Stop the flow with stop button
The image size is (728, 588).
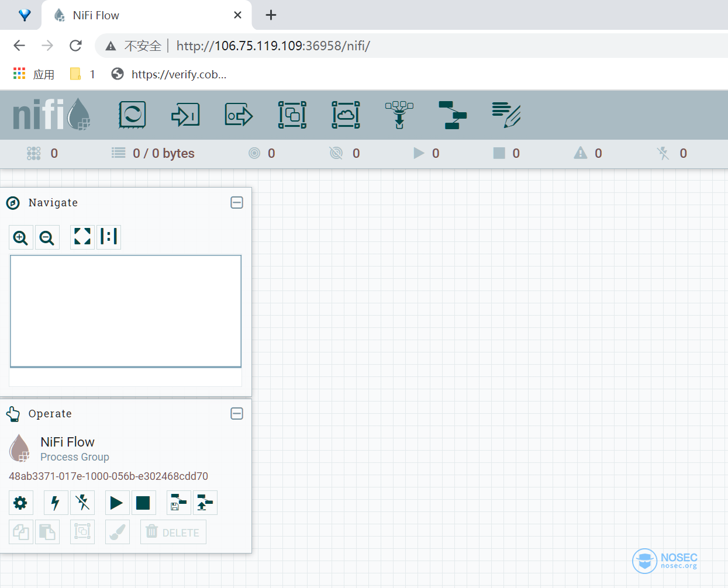click(x=144, y=503)
